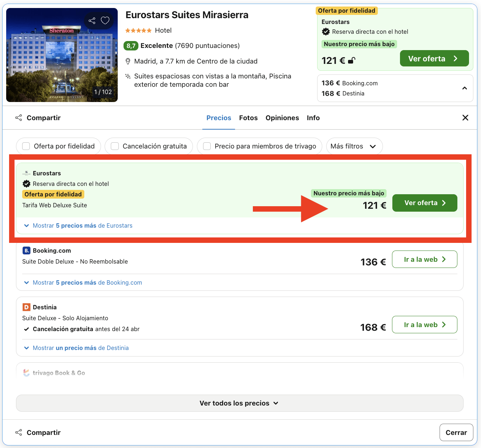The width and height of the screenshot is (481, 448).
Task: Click the trivago Book & Go logo
Action: pyautogui.click(x=26, y=372)
